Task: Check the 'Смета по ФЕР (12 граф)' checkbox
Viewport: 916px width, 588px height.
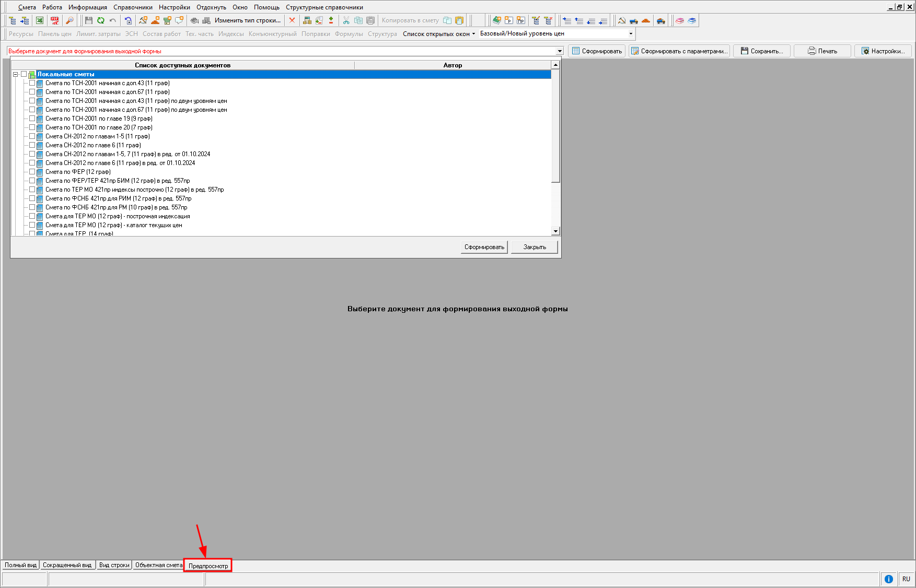Action: pos(32,172)
